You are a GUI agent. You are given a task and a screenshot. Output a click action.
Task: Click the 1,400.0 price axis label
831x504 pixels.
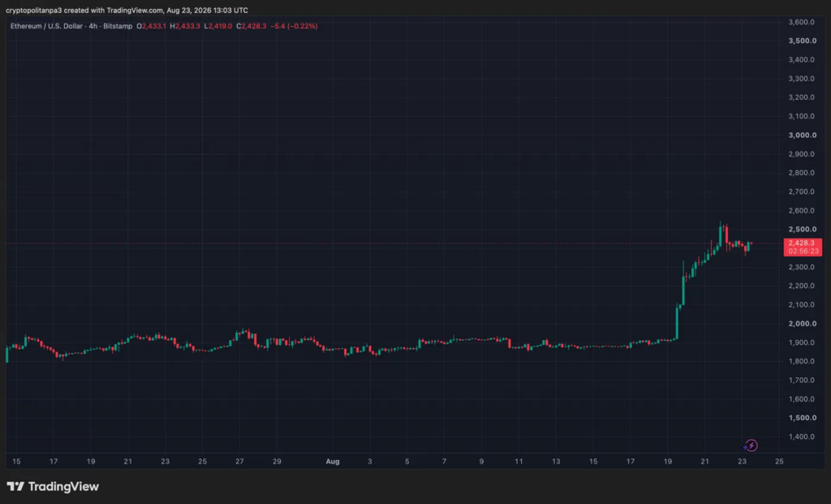point(801,437)
